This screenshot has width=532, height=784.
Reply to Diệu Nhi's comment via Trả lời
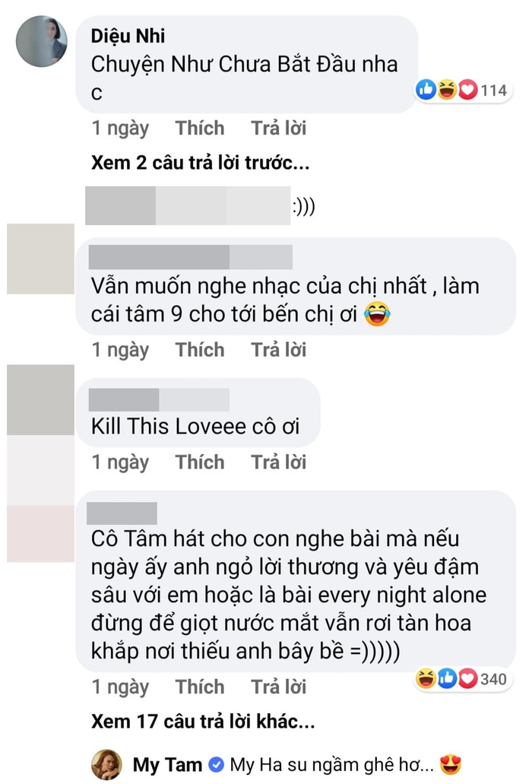click(278, 128)
